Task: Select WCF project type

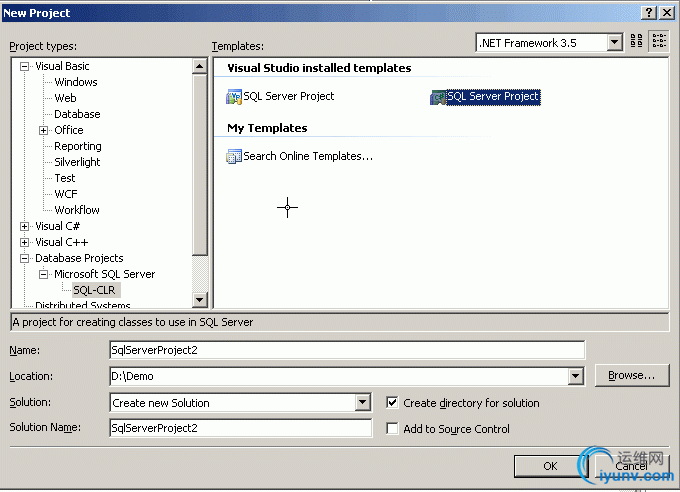Action: 65,194
